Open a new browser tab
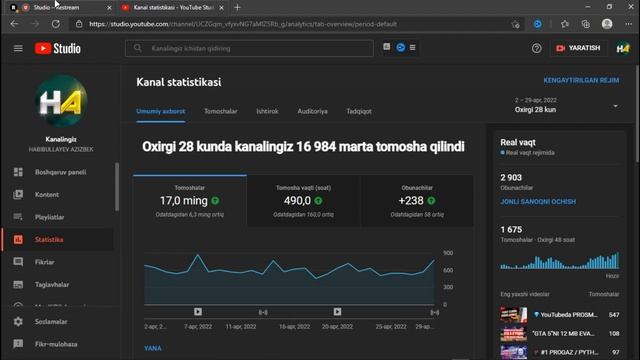This screenshot has width=640, height=360. click(x=237, y=7)
